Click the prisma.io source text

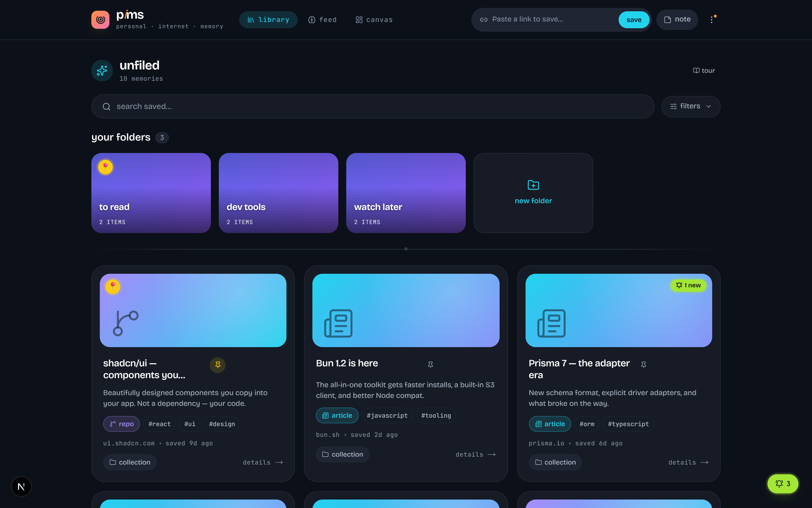[547, 443]
